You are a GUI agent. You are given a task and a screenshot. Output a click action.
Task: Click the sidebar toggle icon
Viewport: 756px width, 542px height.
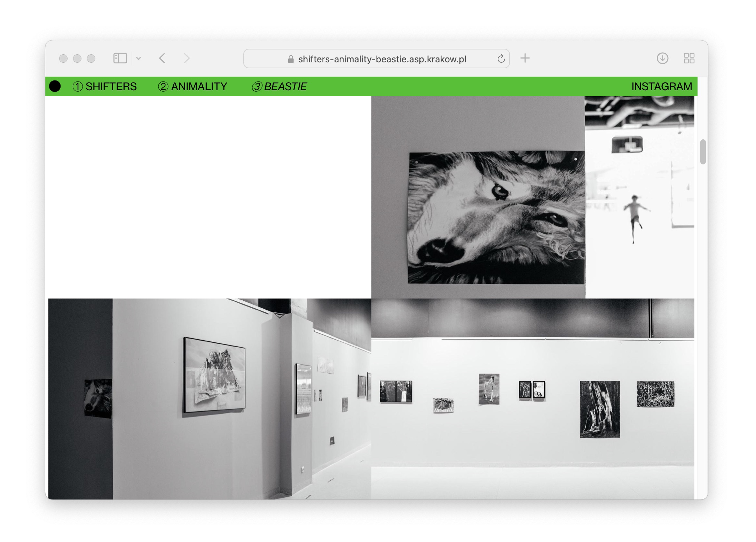coord(120,58)
